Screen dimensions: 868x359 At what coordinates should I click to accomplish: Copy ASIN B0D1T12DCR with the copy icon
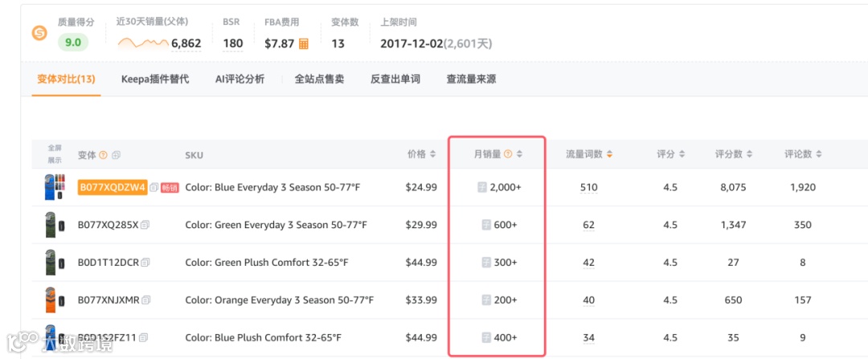tap(145, 263)
